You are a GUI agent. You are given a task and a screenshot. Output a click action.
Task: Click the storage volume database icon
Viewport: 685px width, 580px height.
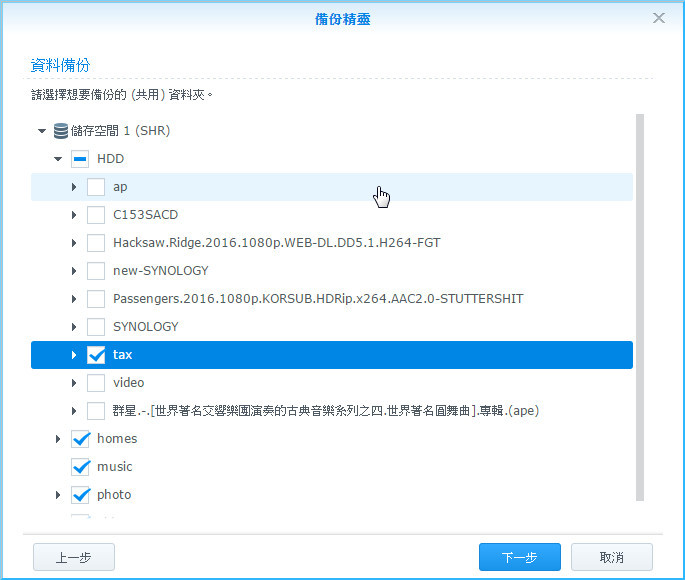(61, 131)
